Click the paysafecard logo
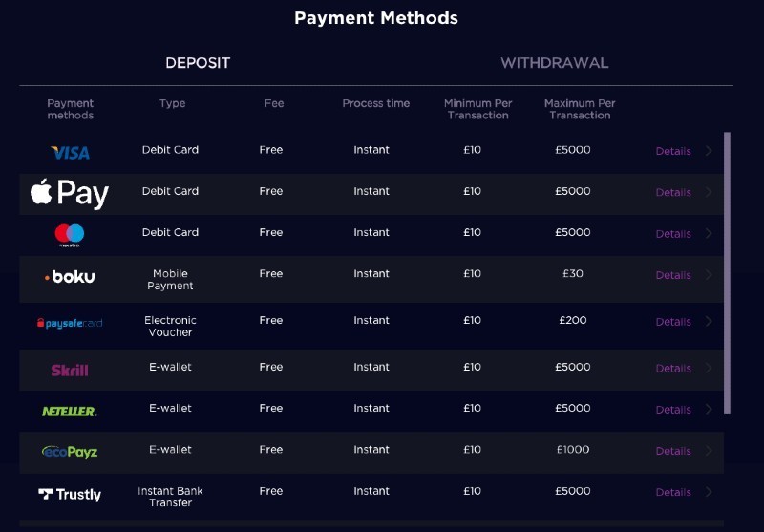The width and height of the screenshot is (764, 532). click(x=70, y=323)
